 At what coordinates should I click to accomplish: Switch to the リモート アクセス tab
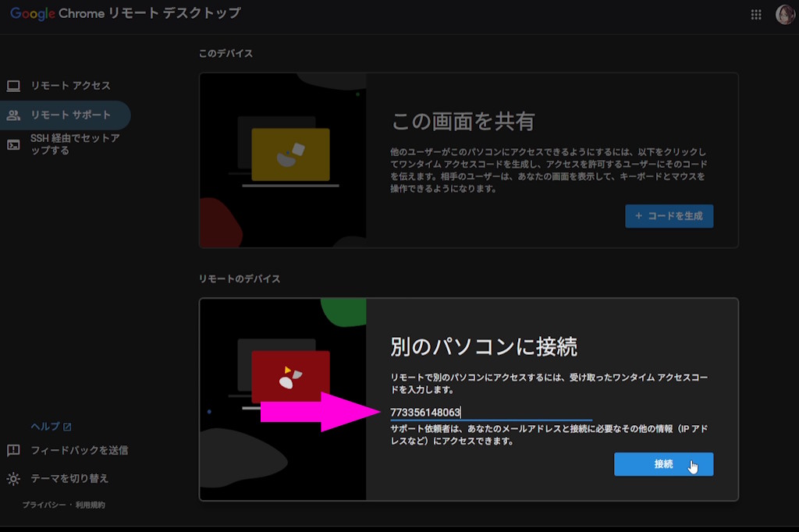(70, 86)
